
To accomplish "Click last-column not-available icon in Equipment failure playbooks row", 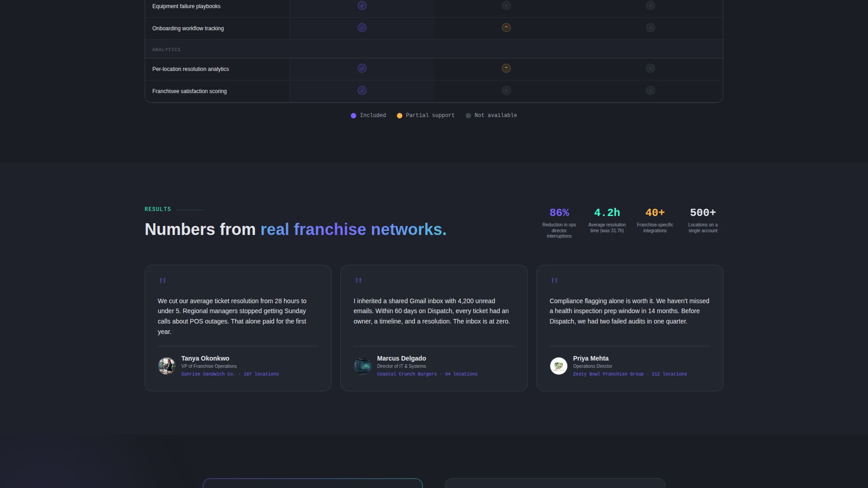I will [651, 5].
